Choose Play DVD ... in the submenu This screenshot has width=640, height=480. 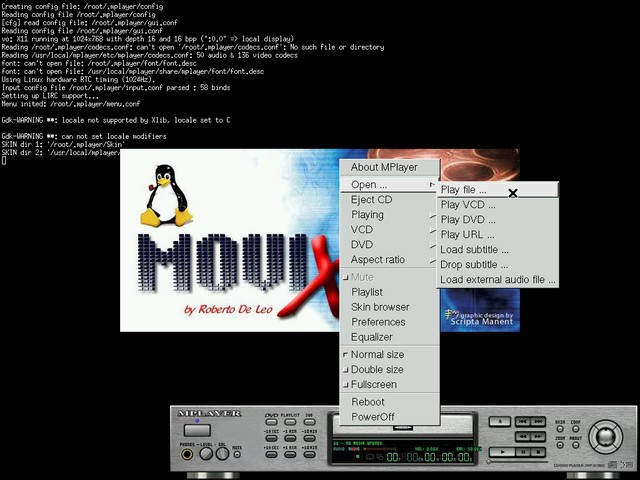point(498,220)
